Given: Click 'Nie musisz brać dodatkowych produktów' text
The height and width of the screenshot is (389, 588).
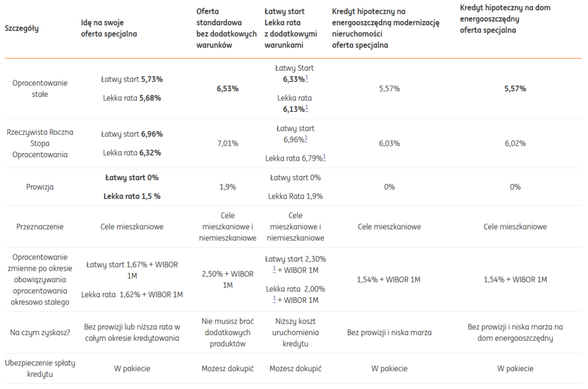Looking at the screenshot, I should pos(227,332).
